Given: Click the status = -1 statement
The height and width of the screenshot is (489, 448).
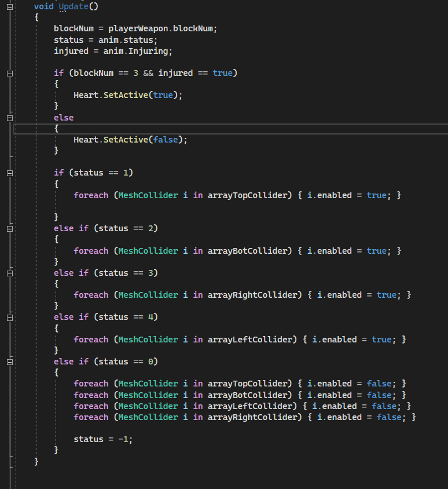Looking at the screenshot, I should (x=103, y=439).
